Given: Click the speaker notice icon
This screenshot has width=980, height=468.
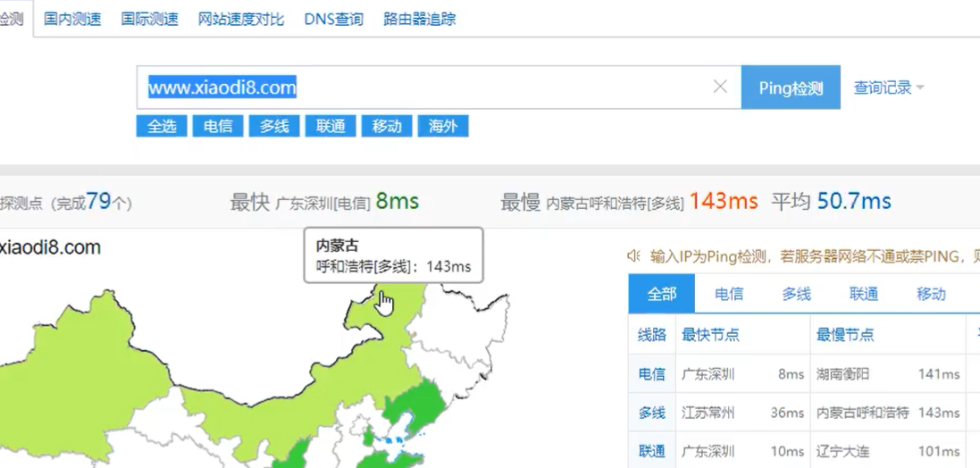Looking at the screenshot, I should (633, 256).
